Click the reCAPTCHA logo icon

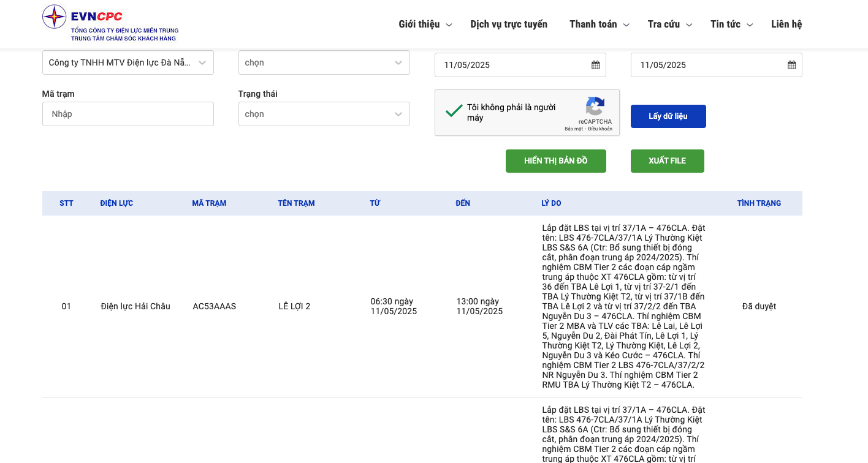pos(595,107)
